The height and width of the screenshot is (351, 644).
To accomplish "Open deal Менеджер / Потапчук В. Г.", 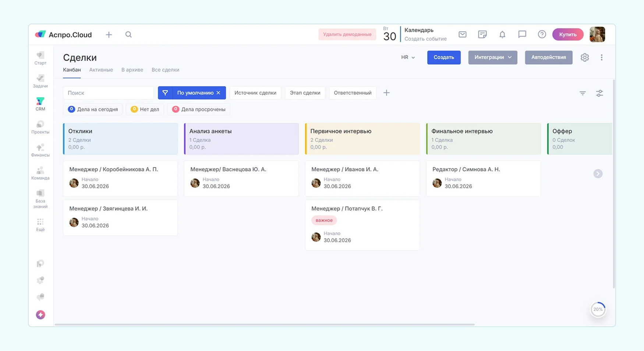I will pos(362,225).
